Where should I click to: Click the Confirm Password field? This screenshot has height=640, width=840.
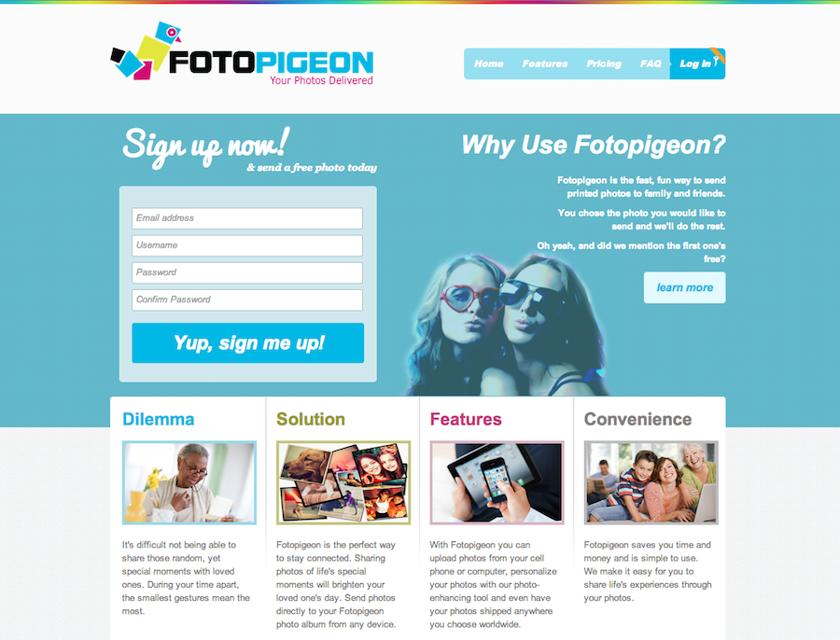pyautogui.click(x=247, y=299)
